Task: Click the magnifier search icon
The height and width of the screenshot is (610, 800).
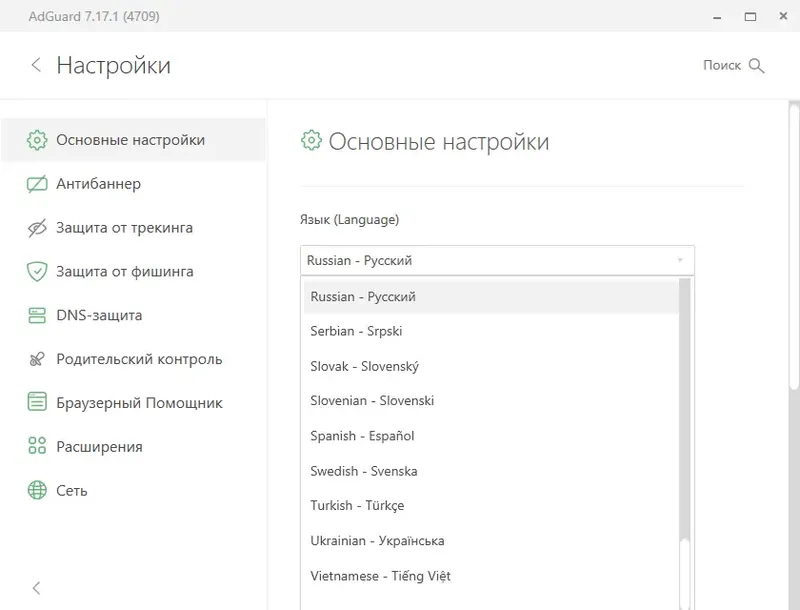Action: [756, 66]
